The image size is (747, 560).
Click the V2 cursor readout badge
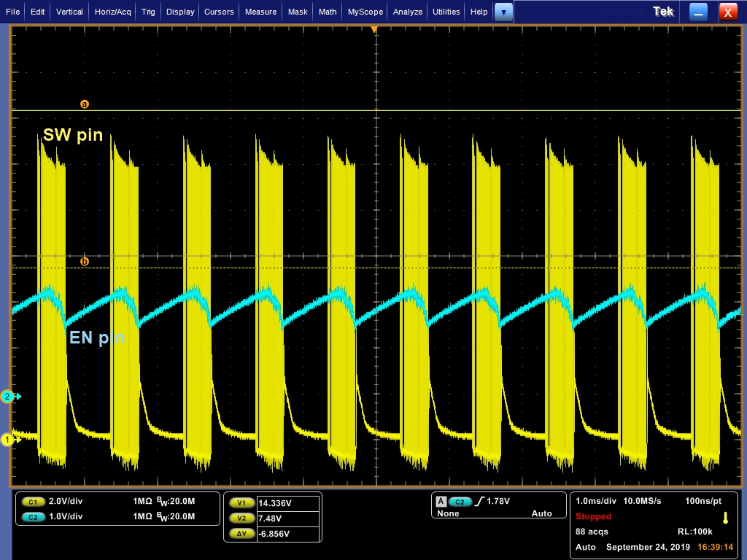[242, 518]
